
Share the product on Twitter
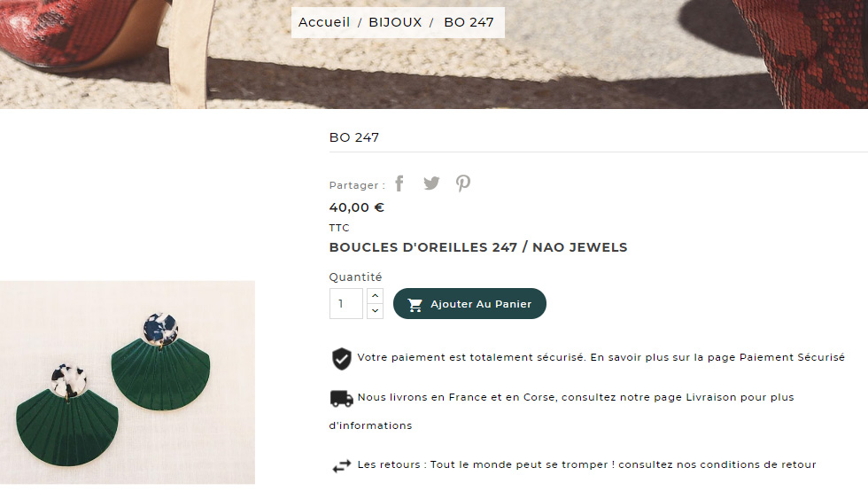coord(431,183)
